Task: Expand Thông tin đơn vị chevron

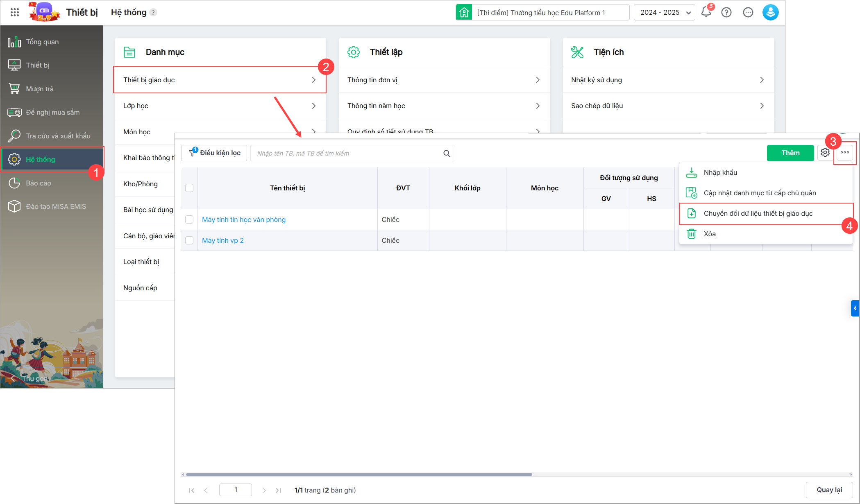Action: point(538,80)
